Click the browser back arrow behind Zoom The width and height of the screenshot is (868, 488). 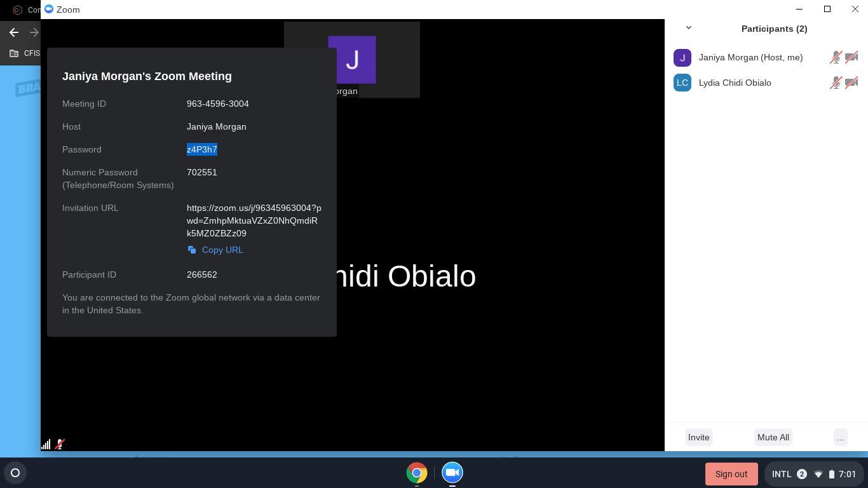tap(14, 32)
